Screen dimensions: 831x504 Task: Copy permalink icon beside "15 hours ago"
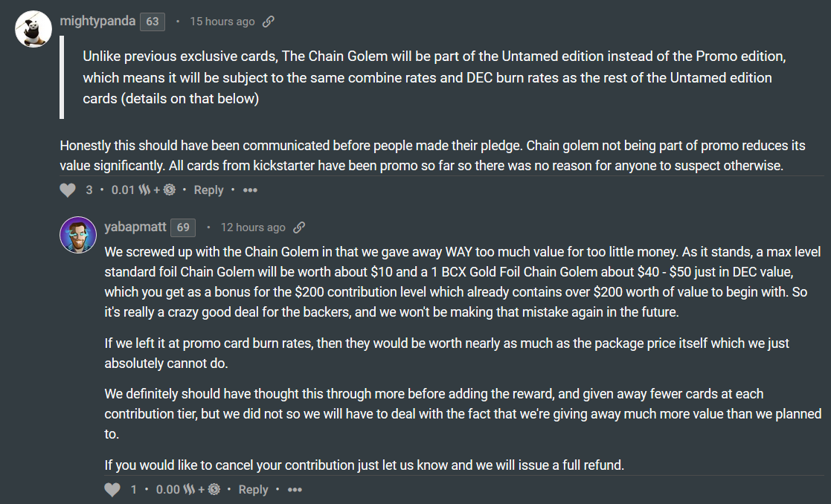269,22
